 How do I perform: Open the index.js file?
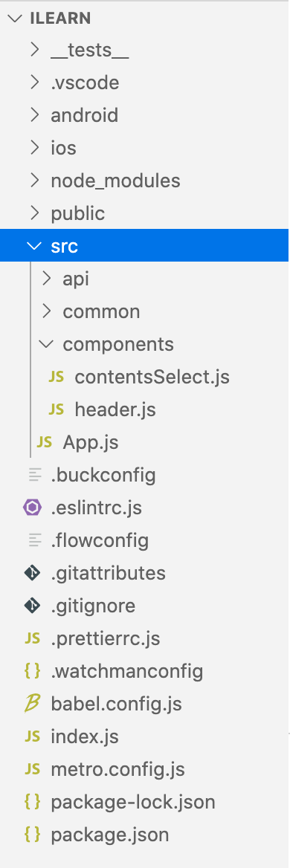[x=85, y=736]
